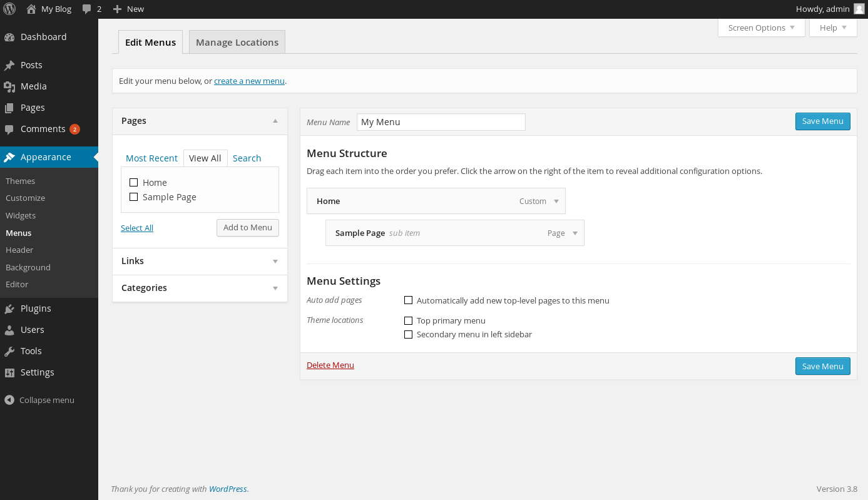This screenshot has height=500, width=868.
Task: Click the Menu Name text field
Action: (x=441, y=122)
